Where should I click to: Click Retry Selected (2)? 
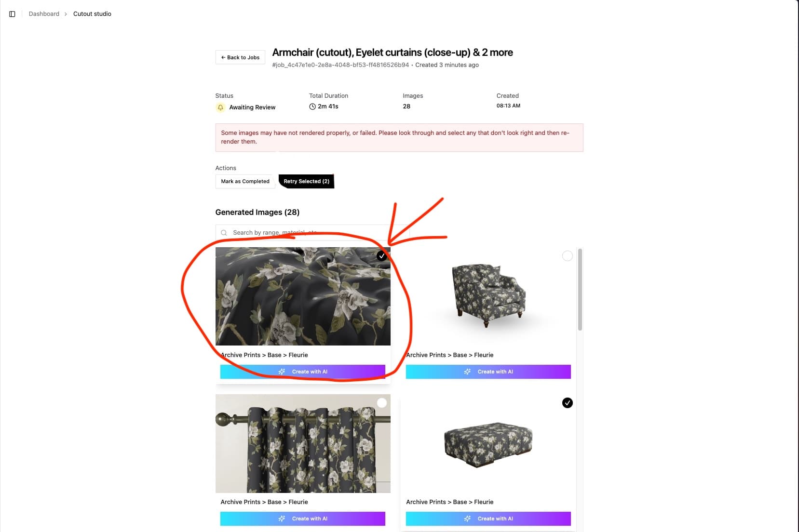(x=306, y=181)
